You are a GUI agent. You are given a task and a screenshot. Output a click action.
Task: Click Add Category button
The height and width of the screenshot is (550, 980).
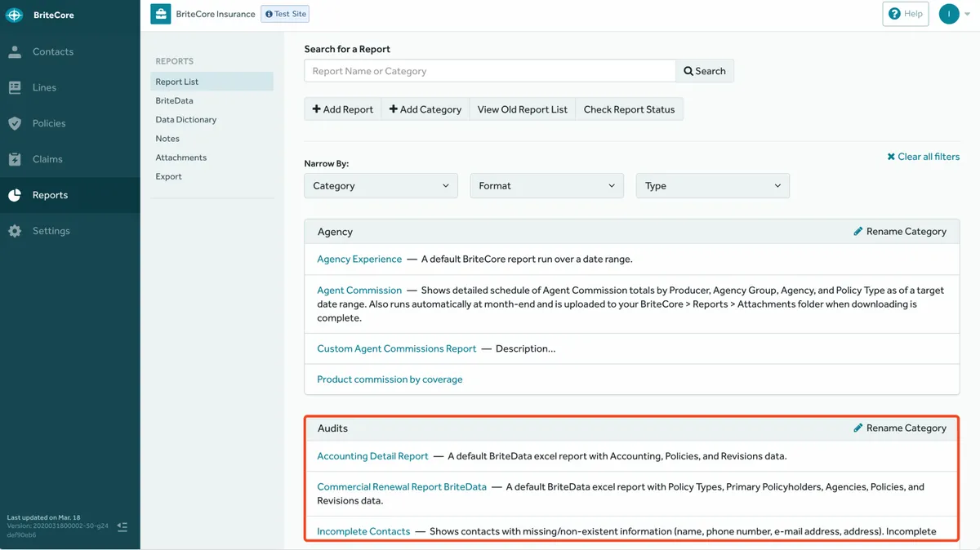425,109
